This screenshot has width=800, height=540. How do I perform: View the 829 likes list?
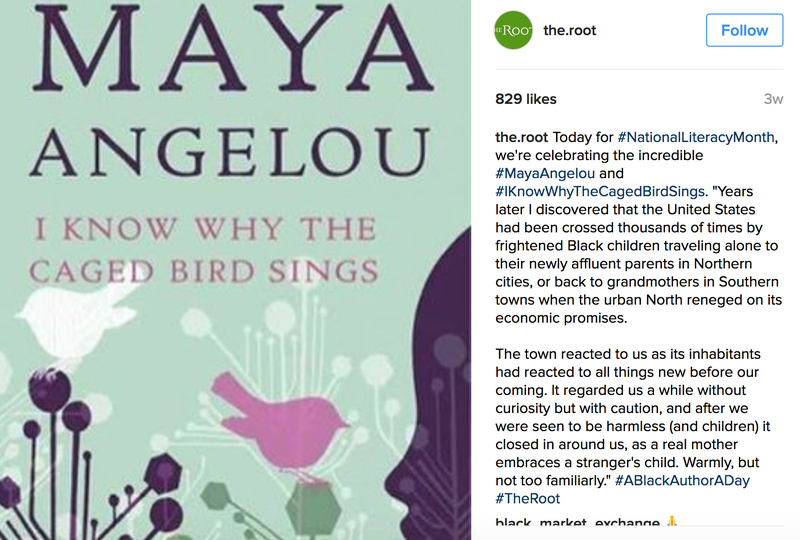point(526,99)
